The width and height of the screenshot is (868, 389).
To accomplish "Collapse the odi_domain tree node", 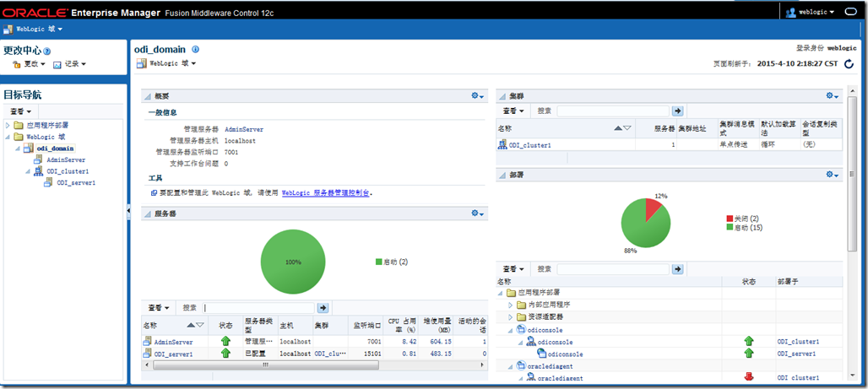I will pyautogui.click(x=17, y=149).
